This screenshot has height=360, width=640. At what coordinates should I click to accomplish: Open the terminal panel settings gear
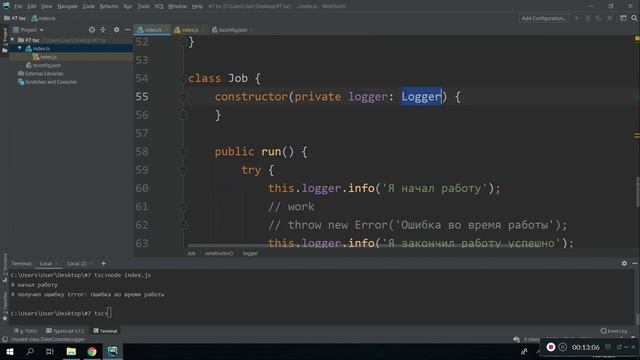(x=624, y=263)
